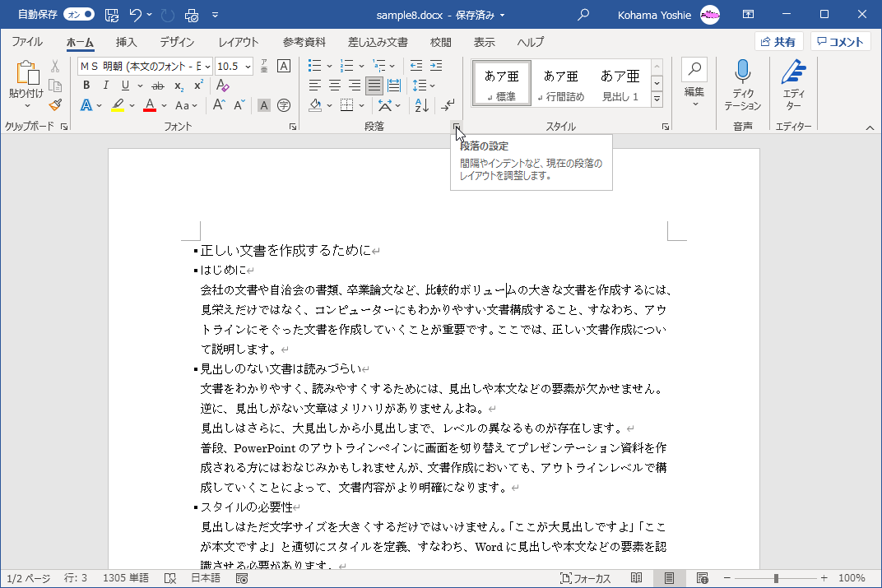Click the Copy icon in clipboard group
The image size is (882, 588).
[55, 86]
